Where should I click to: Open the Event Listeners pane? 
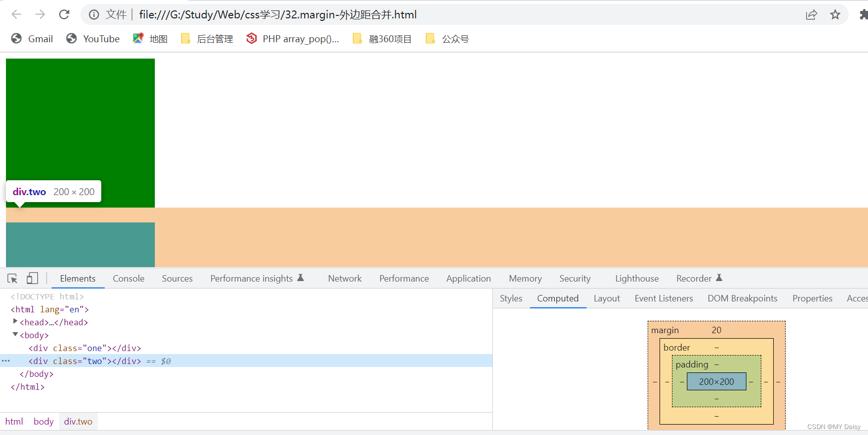(664, 298)
